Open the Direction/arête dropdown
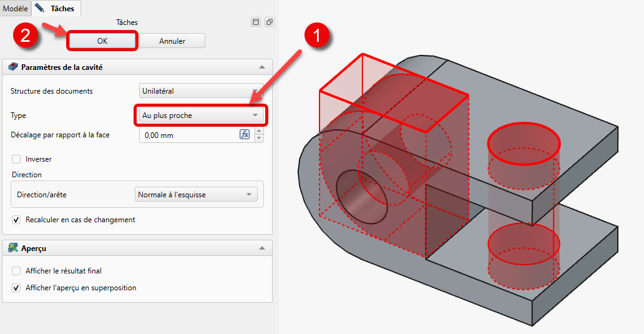The width and height of the screenshot is (644, 334). (x=196, y=195)
